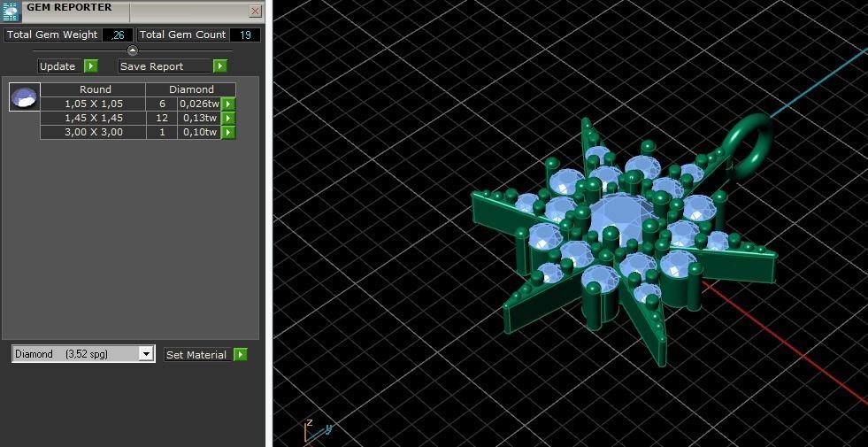Click the XYZ axis indicator in the viewport
This screenshot has width=868, height=447.
(x=317, y=431)
